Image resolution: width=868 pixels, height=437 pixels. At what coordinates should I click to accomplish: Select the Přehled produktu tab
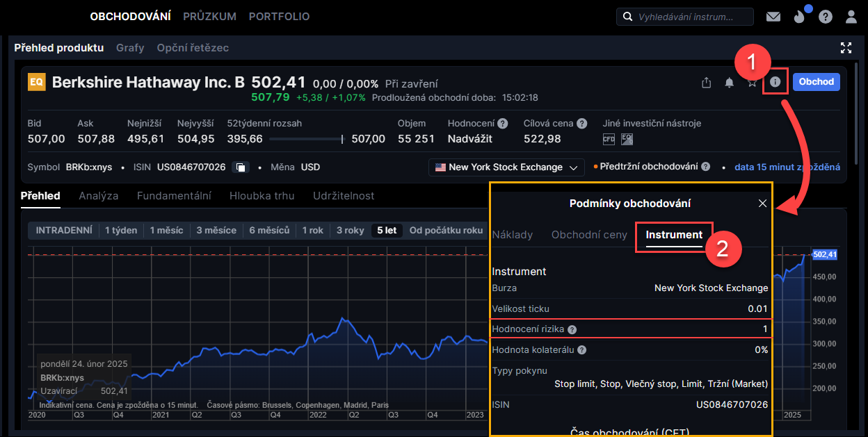59,48
